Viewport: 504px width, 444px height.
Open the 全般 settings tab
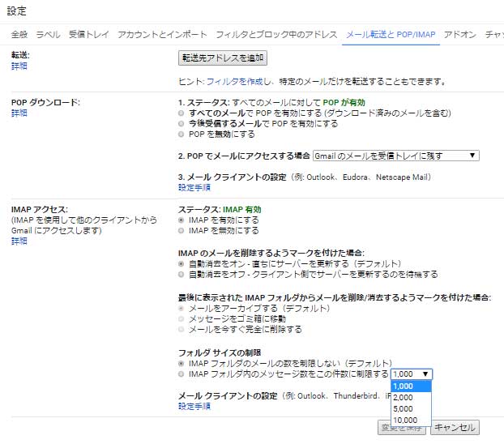click(x=19, y=35)
